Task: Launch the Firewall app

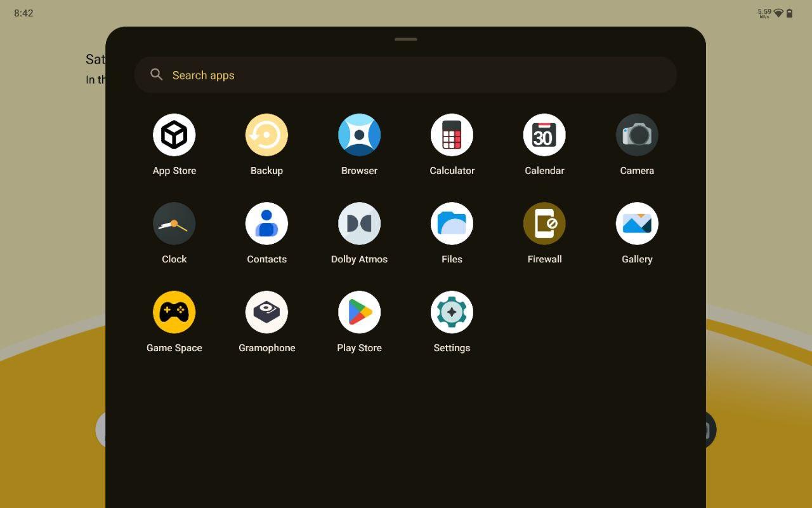Action: pyautogui.click(x=544, y=224)
